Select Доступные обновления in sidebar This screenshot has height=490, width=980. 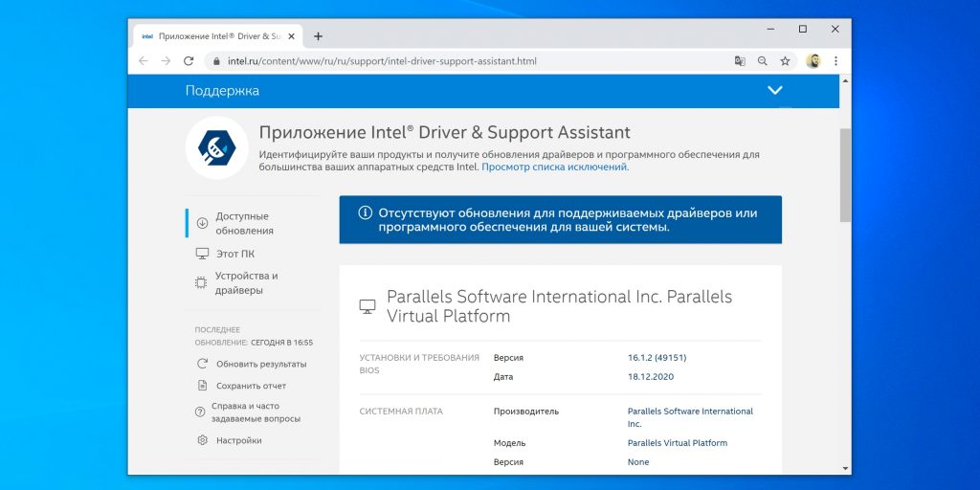tap(244, 223)
